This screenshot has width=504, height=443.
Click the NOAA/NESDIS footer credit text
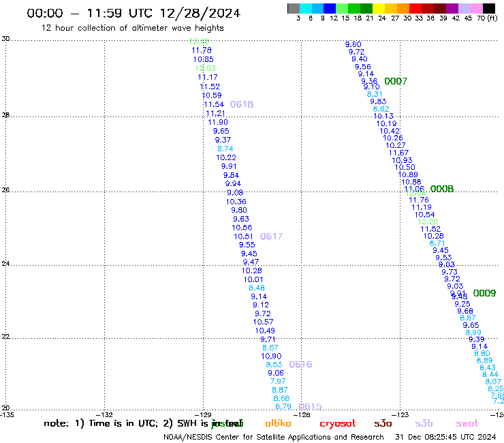tap(274, 437)
